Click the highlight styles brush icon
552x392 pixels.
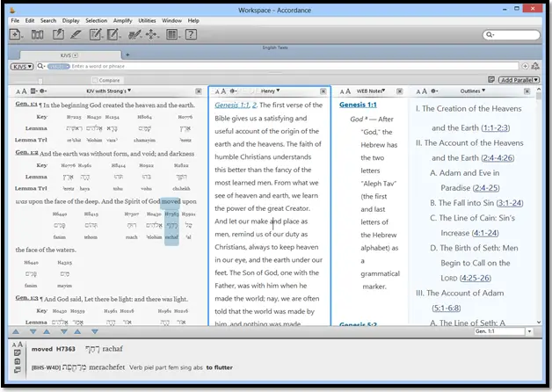pos(134,34)
